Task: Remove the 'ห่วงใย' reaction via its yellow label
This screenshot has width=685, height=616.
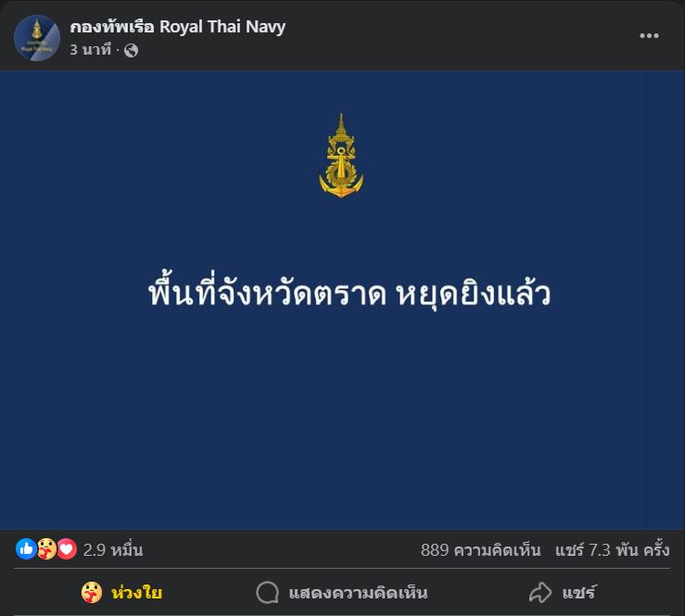Action: coord(137,593)
